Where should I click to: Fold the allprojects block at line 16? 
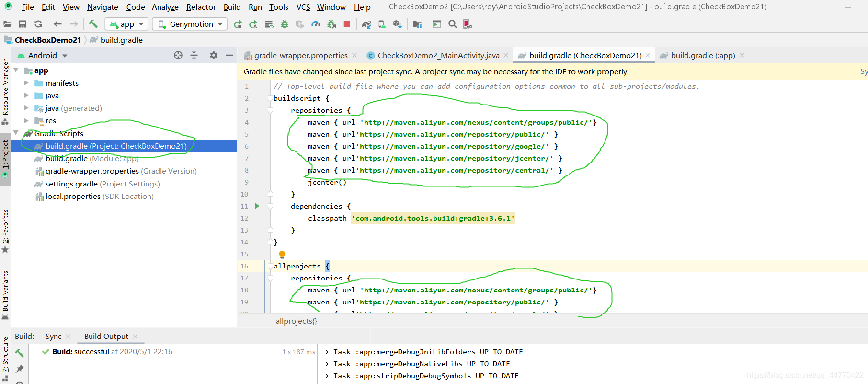(270, 266)
